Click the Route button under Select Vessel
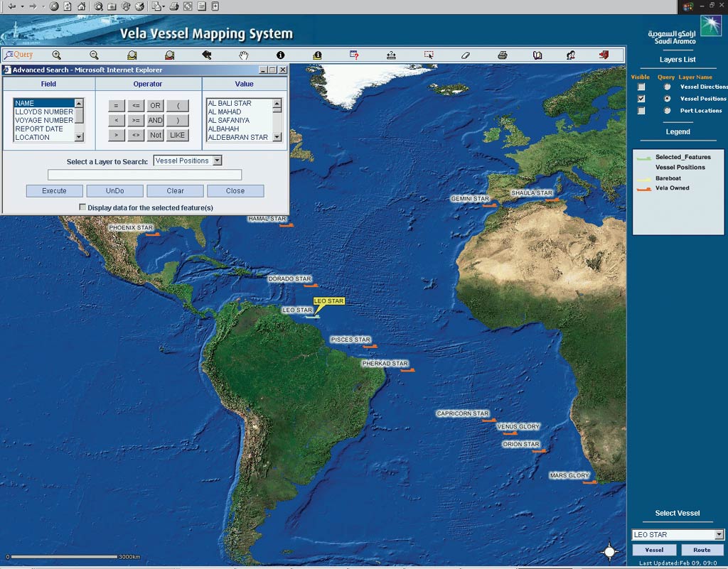Screen dimensions: 728x569 [702, 550]
